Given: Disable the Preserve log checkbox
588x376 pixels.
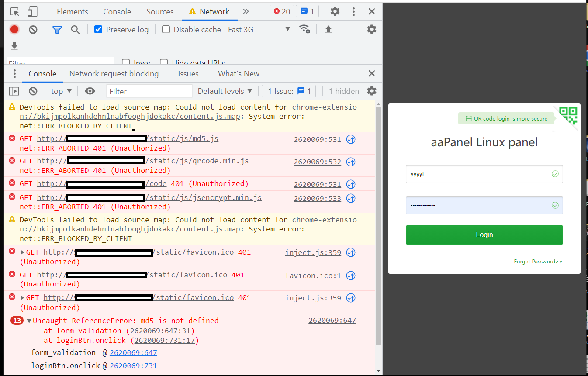Looking at the screenshot, I should click(x=97, y=29).
